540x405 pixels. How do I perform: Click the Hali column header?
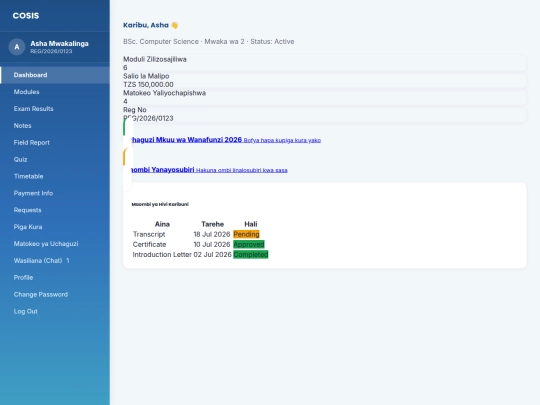tap(251, 224)
